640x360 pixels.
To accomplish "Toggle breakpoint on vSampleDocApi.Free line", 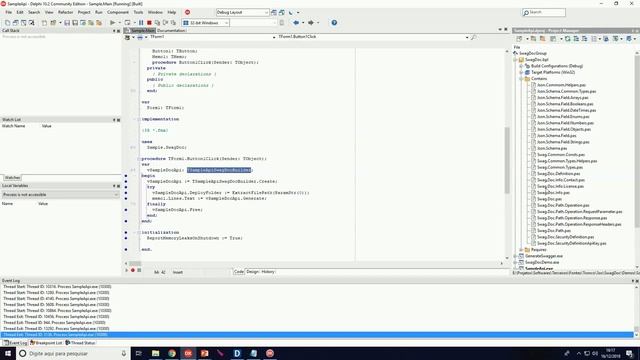I will [126, 210].
